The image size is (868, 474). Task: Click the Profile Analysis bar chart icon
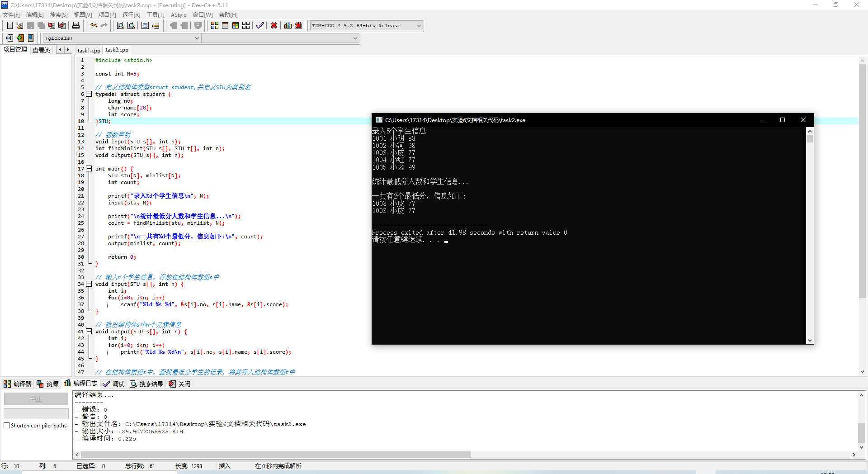point(288,25)
